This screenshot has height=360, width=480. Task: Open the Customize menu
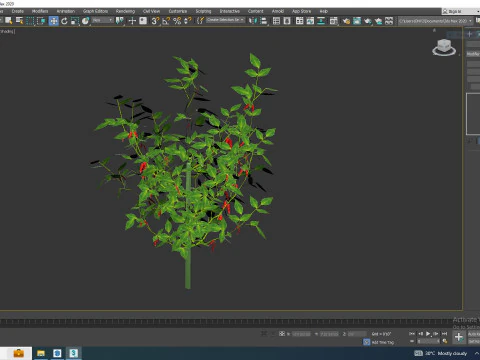pos(178,11)
